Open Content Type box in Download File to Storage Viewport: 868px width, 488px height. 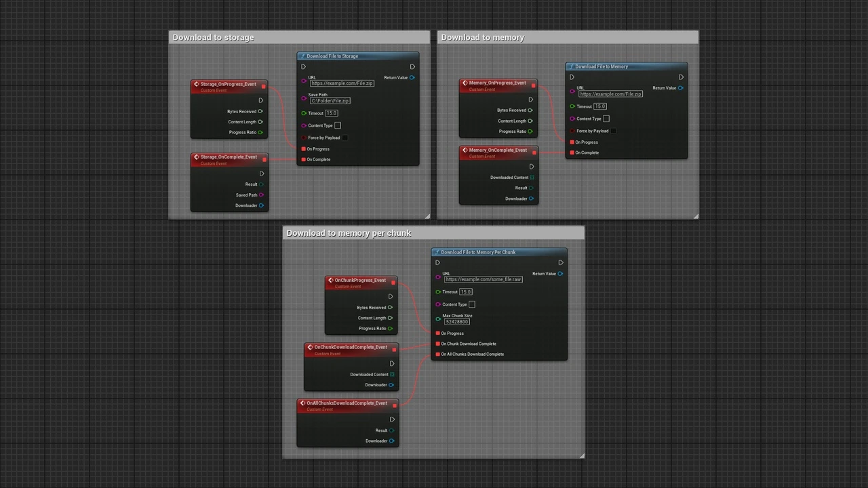(x=338, y=125)
